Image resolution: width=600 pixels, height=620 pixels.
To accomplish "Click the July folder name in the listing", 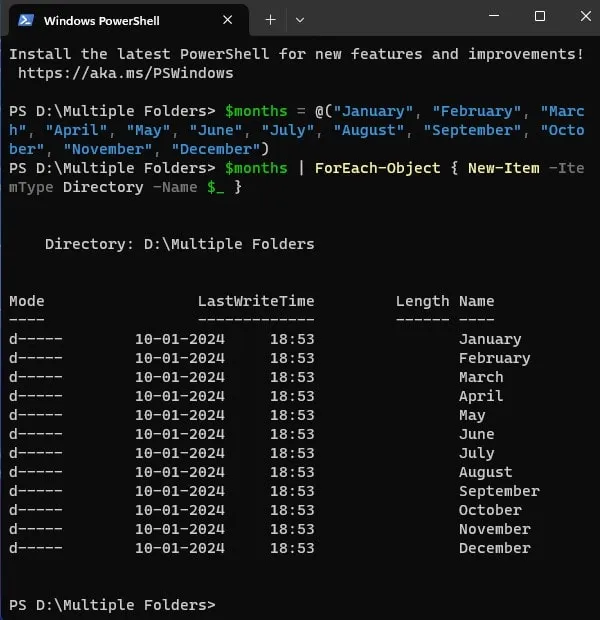I will (477, 453).
